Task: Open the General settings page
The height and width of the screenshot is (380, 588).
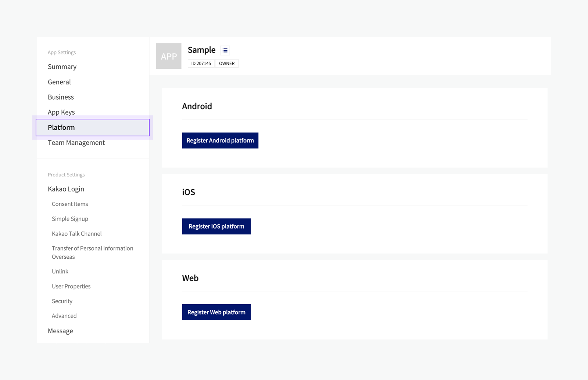Action: pyautogui.click(x=59, y=82)
